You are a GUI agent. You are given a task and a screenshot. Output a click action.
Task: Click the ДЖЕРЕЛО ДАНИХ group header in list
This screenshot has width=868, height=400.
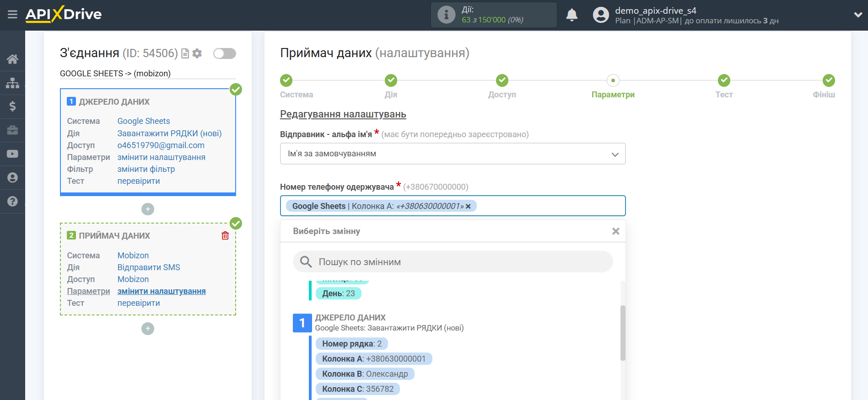pos(350,318)
